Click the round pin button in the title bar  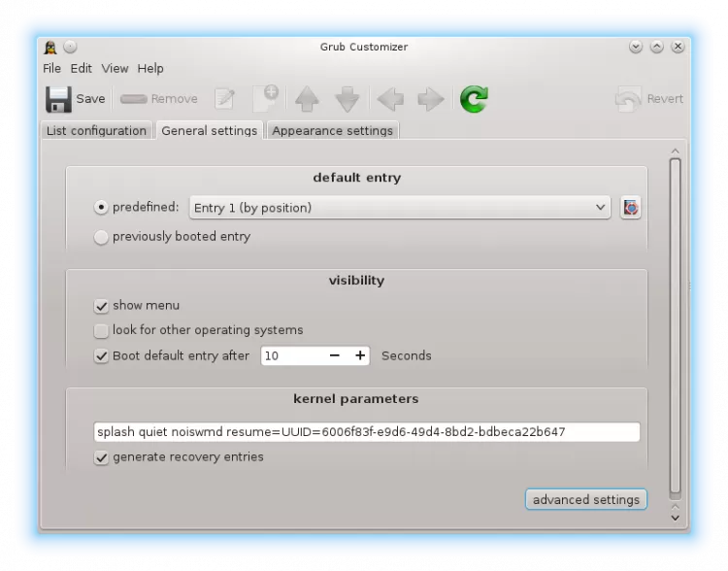(70, 47)
